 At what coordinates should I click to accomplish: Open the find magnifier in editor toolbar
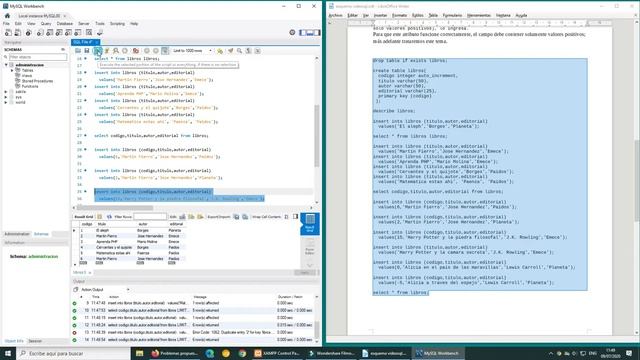pos(240,51)
